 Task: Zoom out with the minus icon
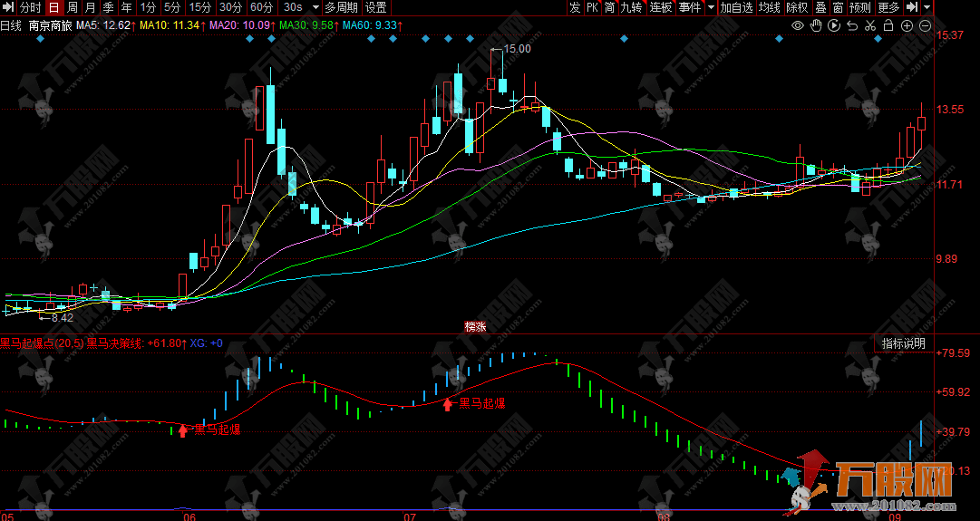point(925,25)
